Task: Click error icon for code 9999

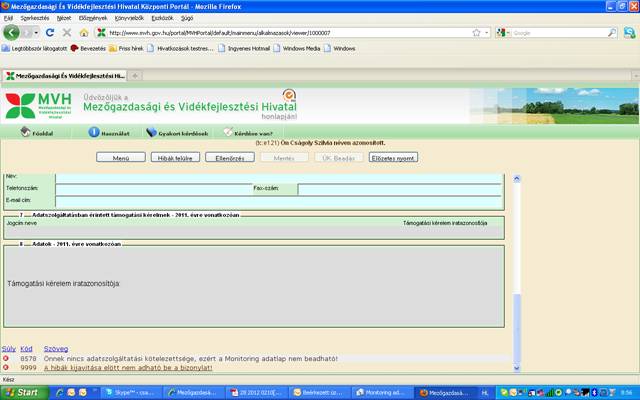Action: click(6, 367)
